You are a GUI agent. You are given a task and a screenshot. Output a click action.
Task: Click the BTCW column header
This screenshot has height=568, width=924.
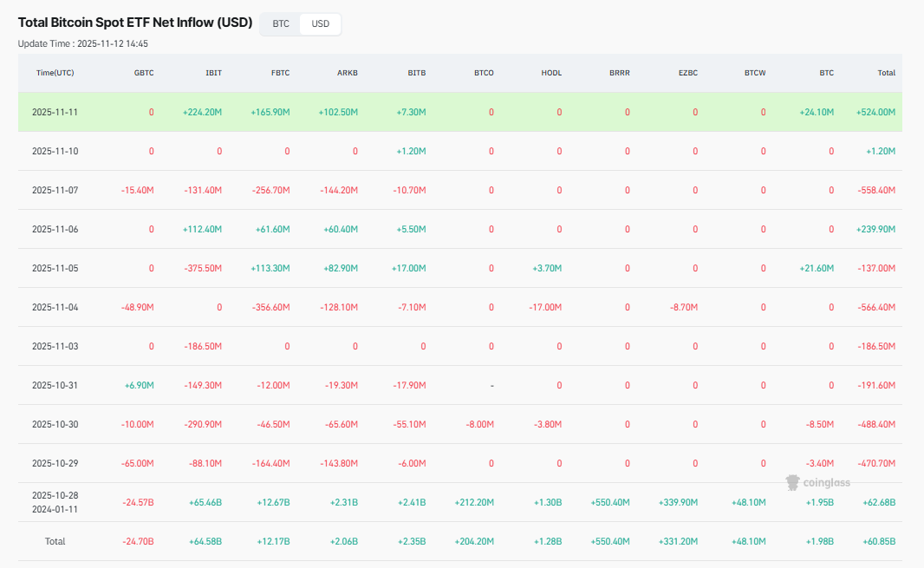pyautogui.click(x=754, y=73)
